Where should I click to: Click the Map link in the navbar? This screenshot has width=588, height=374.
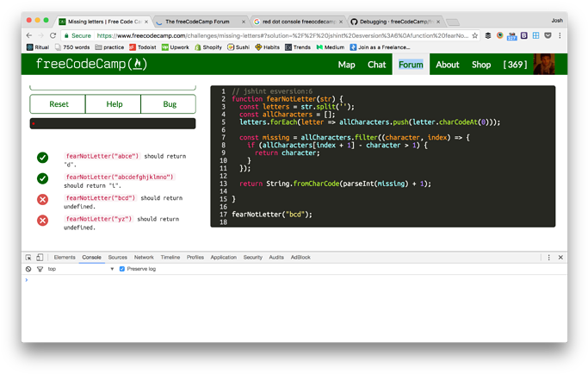pyautogui.click(x=346, y=65)
